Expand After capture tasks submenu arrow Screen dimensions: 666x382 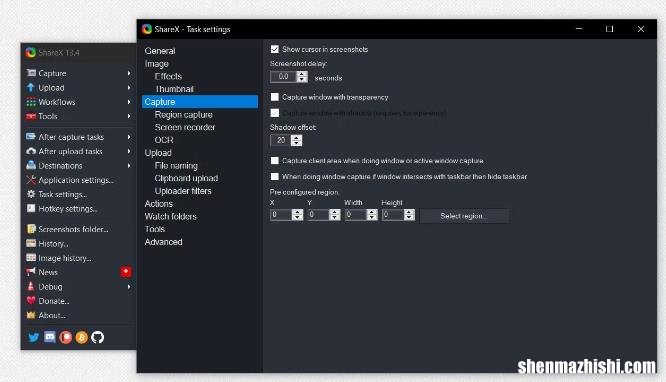click(129, 137)
